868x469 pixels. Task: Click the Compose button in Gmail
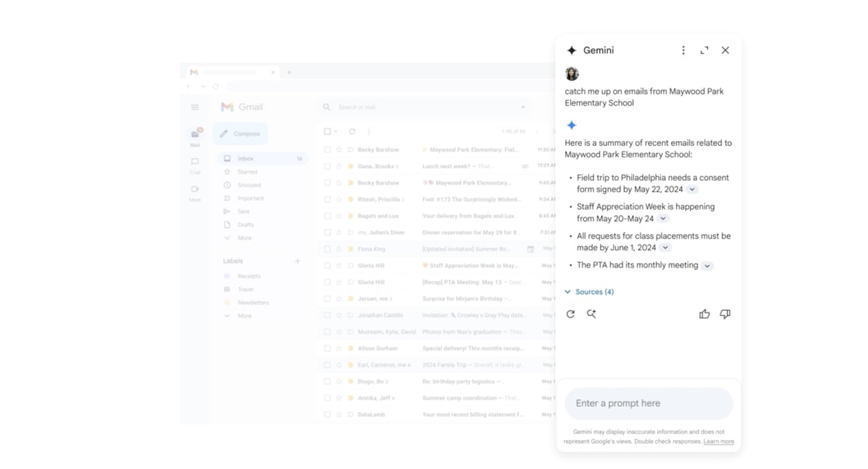pos(240,134)
